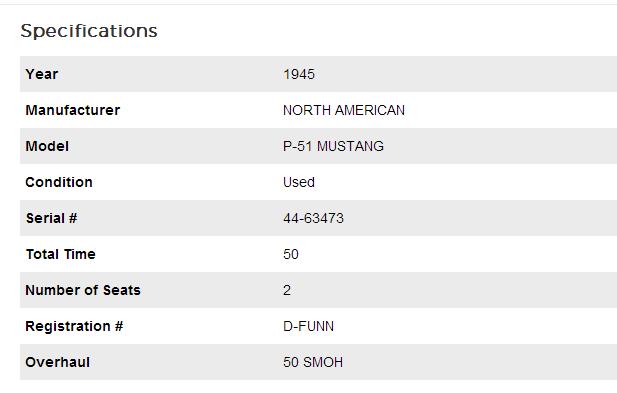
Task: Click the seat count value 2
Action: tap(287, 290)
